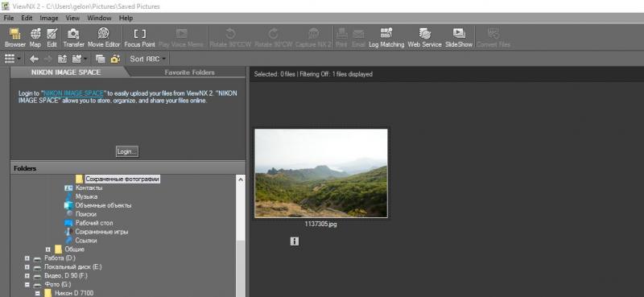This screenshot has height=297, width=644.
Task: Click the Print toolbar icon
Action: pyautogui.click(x=341, y=38)
